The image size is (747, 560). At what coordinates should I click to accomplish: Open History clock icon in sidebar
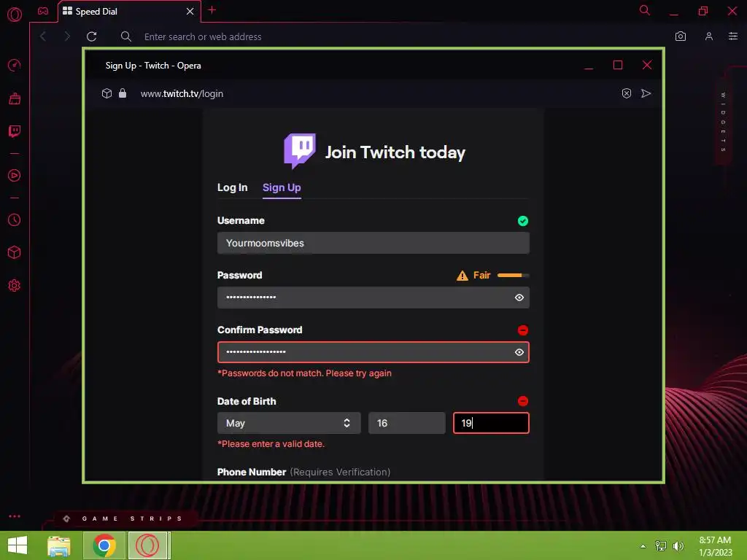pyautogui.click(x=15, y=220)
